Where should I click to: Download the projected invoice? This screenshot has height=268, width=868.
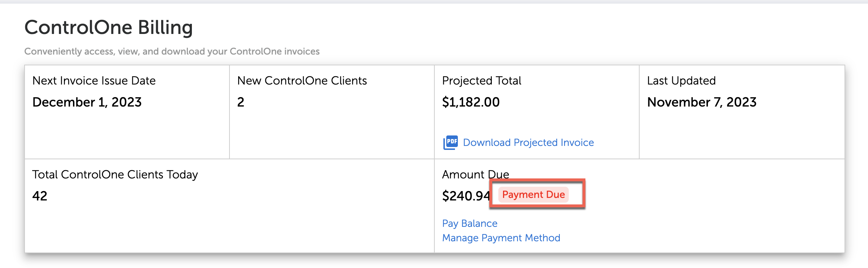coord(528,143)
